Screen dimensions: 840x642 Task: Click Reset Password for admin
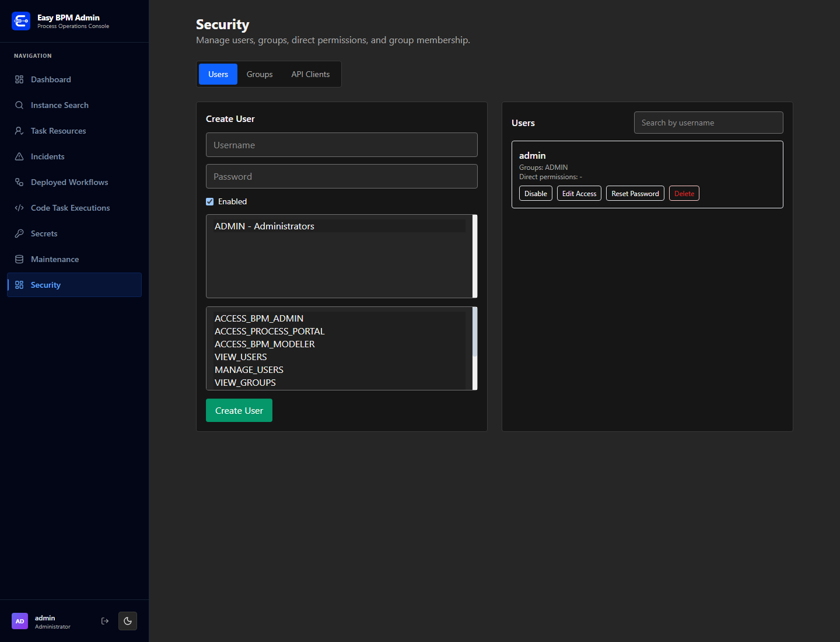635,193
